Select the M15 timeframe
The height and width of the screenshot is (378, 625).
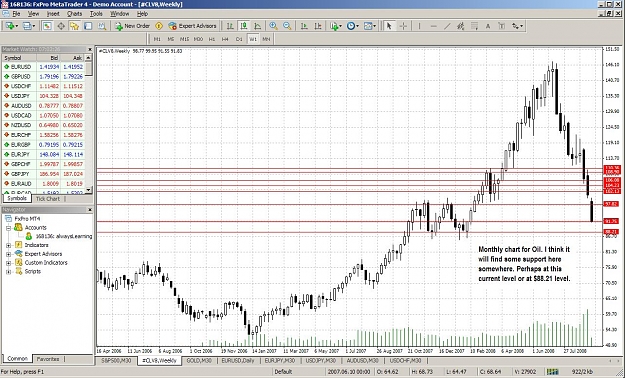click(184, 39)
